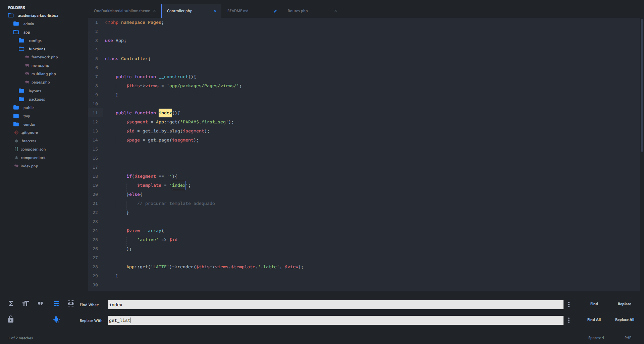Screen dimensions: 644x344
Task: Click line number 5 in the gutter
Action: click(97, 59)
